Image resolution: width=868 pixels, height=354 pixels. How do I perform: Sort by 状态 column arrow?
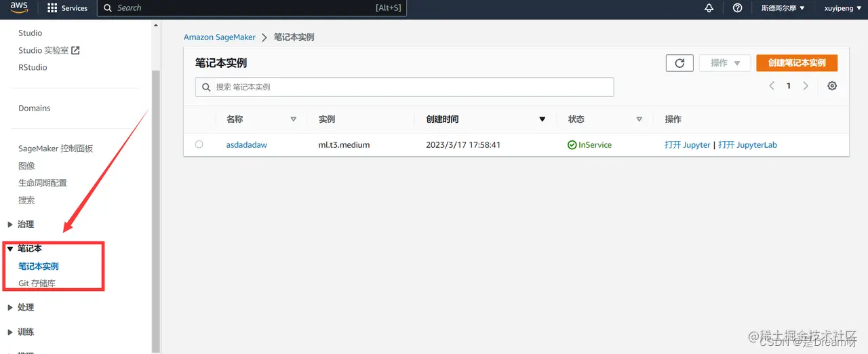tap(639, 119)
